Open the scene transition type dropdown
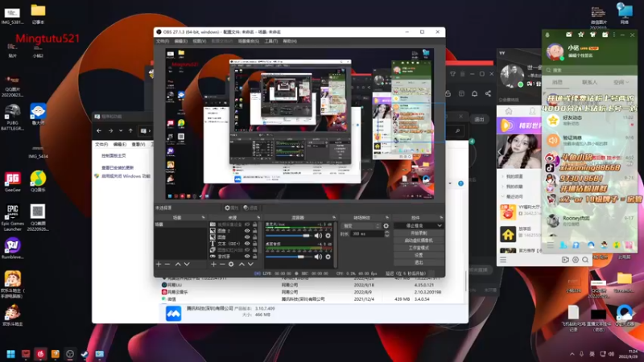The image size is (644, 362). pos(361,226)
